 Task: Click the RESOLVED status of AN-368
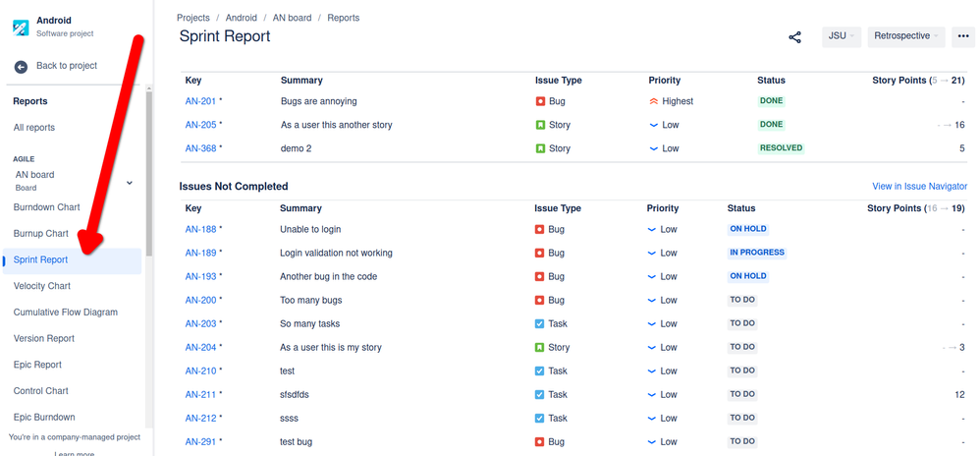point(781,148)
